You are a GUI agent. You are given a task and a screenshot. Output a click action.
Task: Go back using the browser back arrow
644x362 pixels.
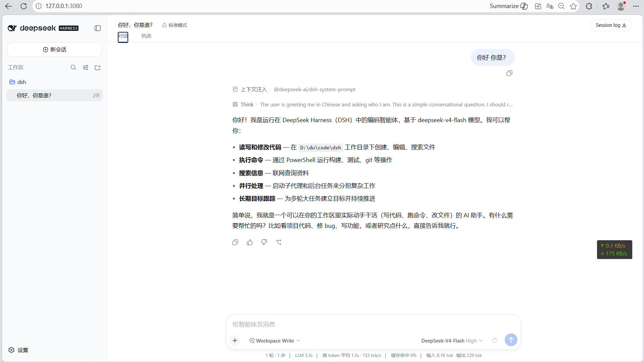[8, 6]
